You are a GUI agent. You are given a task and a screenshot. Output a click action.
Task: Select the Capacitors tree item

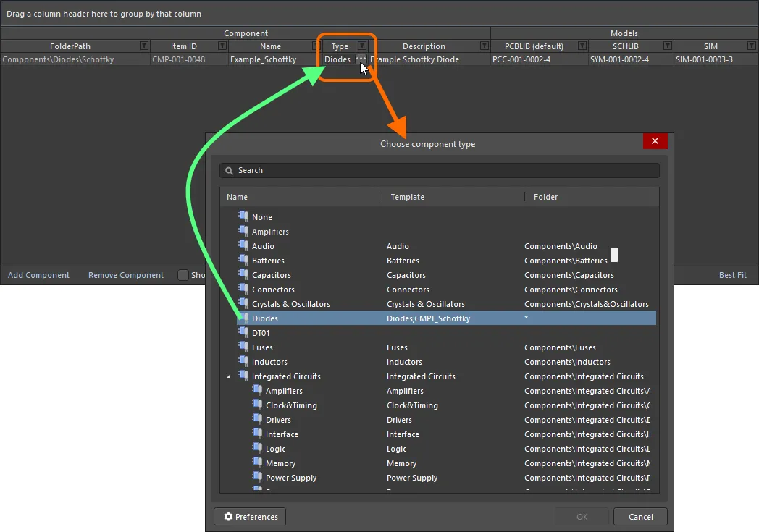coord(271,275)
